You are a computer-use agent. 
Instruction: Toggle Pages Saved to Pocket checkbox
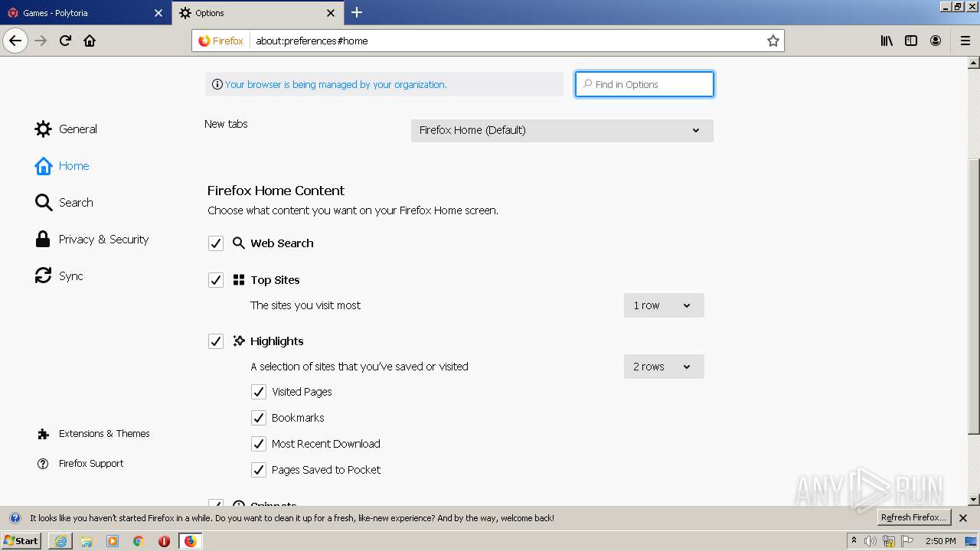click(259, 470)
